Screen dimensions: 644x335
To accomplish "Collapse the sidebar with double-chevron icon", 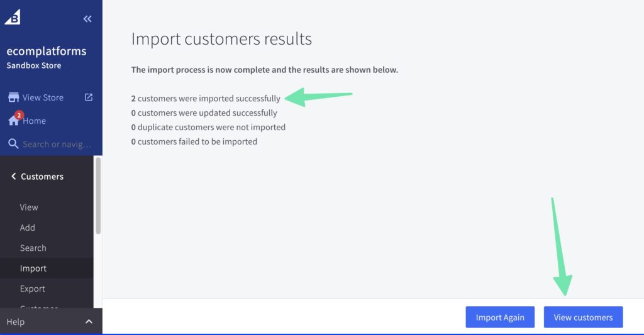I will (87, 19).
